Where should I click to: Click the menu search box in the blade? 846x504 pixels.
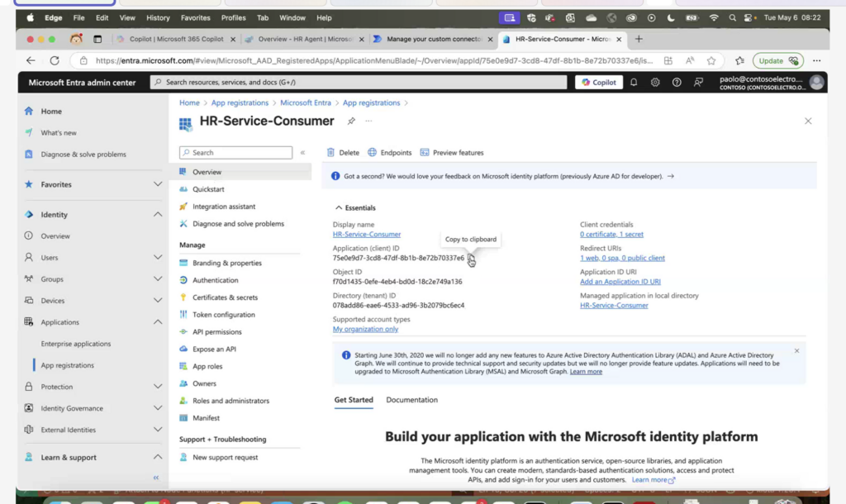point(235,153)
